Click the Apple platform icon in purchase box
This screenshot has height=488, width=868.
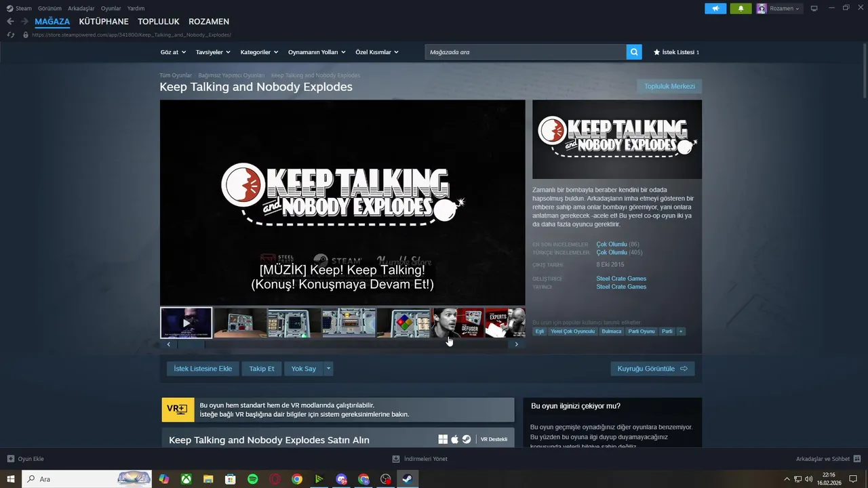click(455, 439)
